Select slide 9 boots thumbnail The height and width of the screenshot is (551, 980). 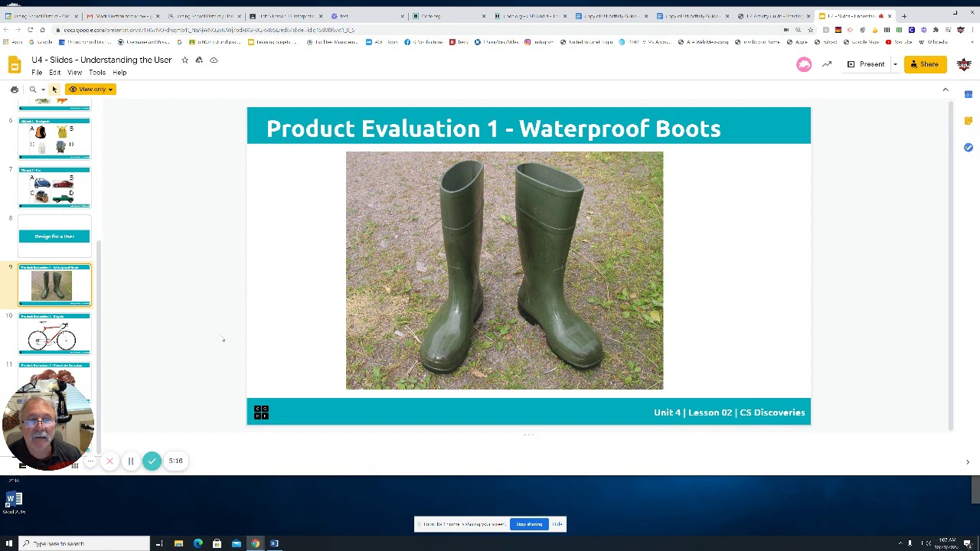[x=54, y=285]
